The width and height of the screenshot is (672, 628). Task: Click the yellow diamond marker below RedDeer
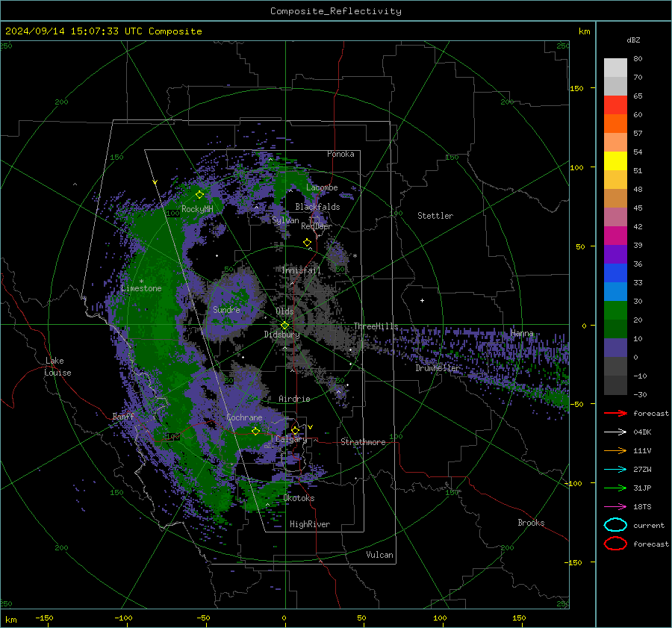coord(307,243)
